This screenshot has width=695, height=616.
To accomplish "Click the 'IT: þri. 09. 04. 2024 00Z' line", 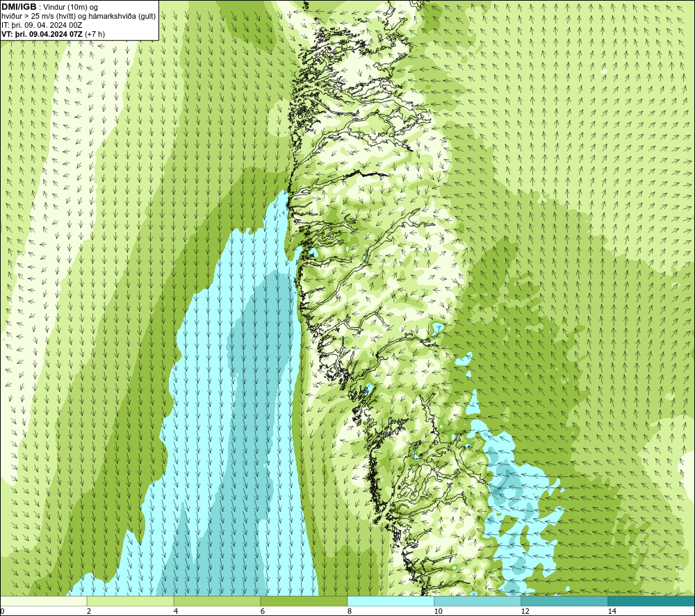I will click(x=42, y=25).
